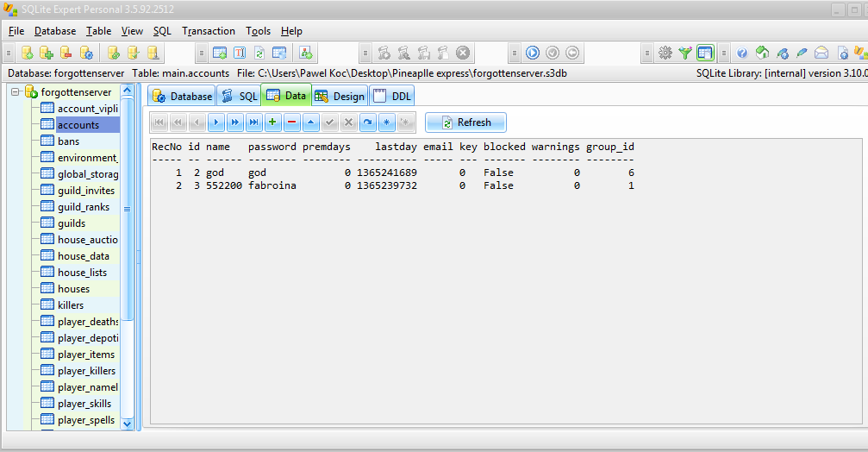Click tree scrollbar up arrow
The image size is (868, 452).
(128, 91)
